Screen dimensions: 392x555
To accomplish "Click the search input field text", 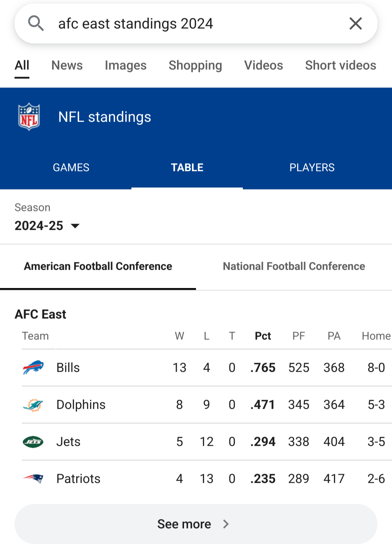I will click(136, 24).
